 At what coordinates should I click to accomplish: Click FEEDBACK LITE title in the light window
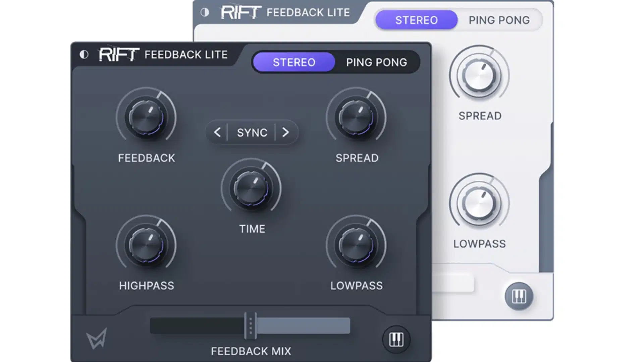pos(308,12)
